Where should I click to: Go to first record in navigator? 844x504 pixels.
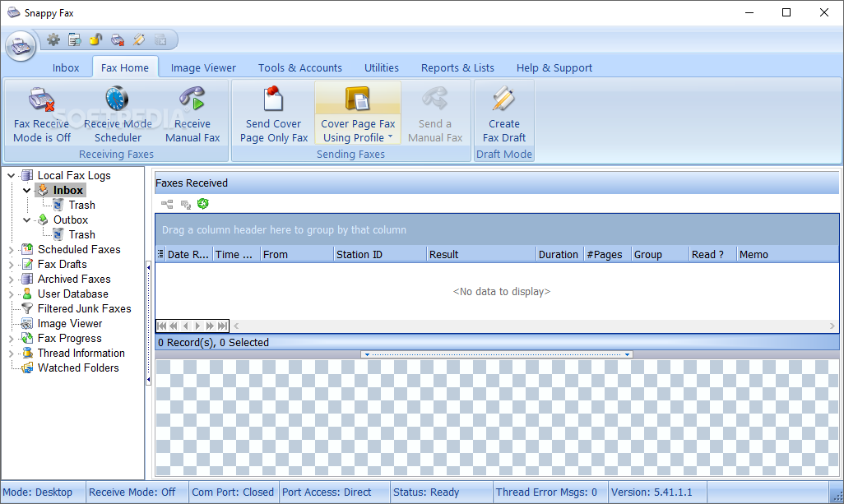pyautogui.click(x=162, y=326)
